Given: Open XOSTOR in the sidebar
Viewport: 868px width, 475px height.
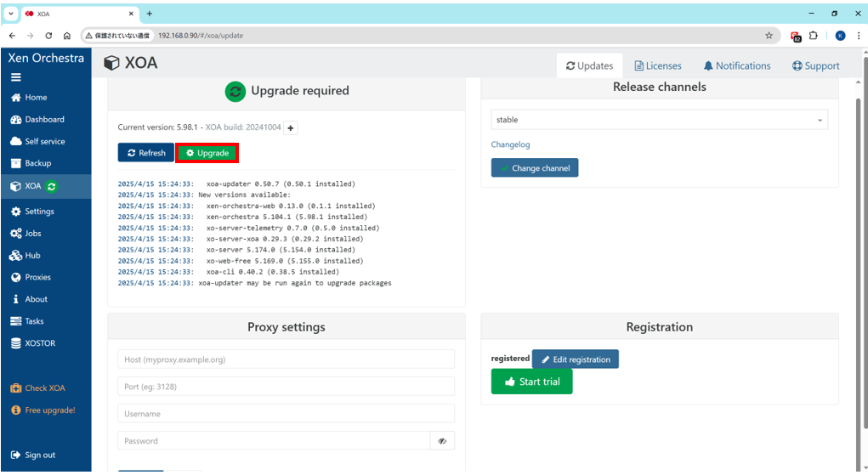Looking at the screenshot, I should [39, 343].
